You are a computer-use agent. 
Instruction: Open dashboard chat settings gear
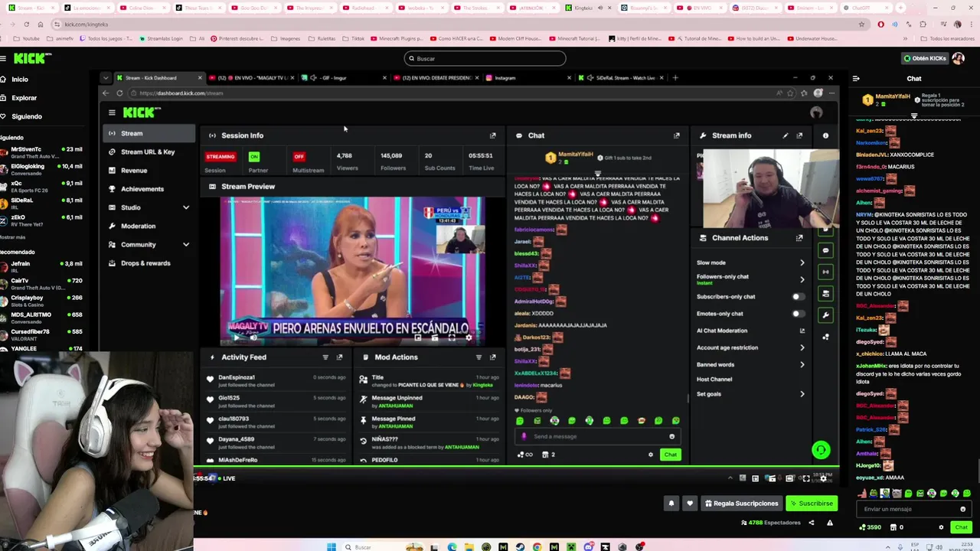coord(651,455)
